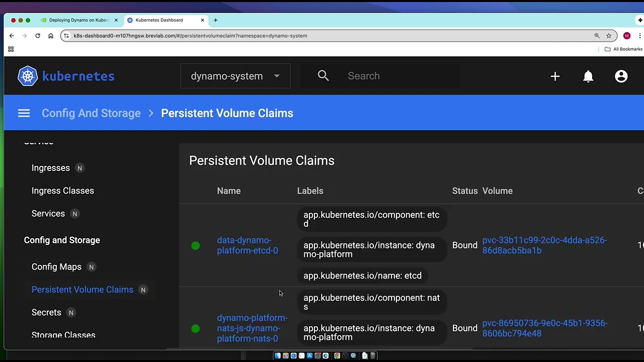Click label chip app.kubernetes.io/component: etcd

[x=371, y=219]
